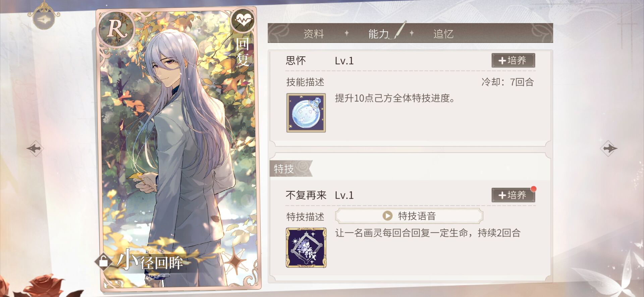Tap the 思怀 skill potion icon

pyautogui.click(x=306, y=113)
